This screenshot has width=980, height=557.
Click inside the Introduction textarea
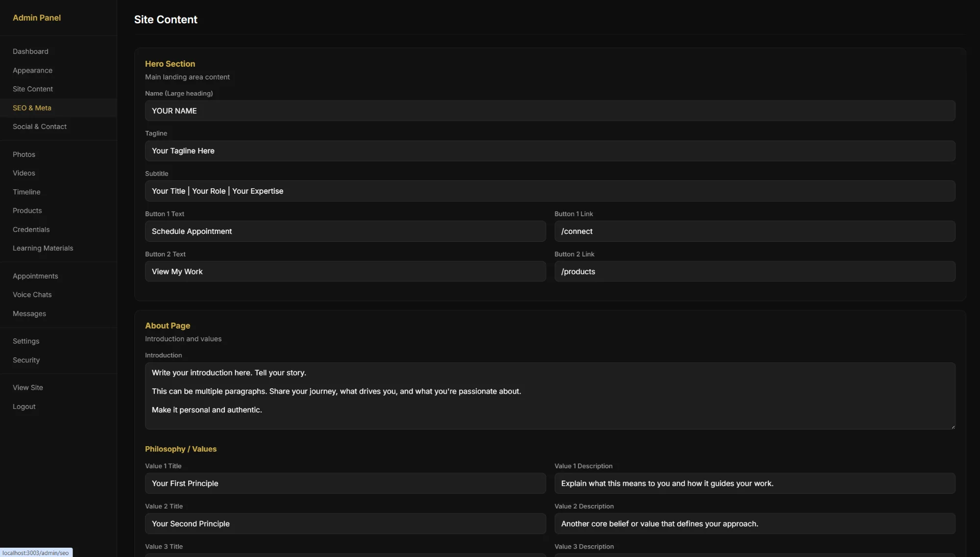pos(550,396)
